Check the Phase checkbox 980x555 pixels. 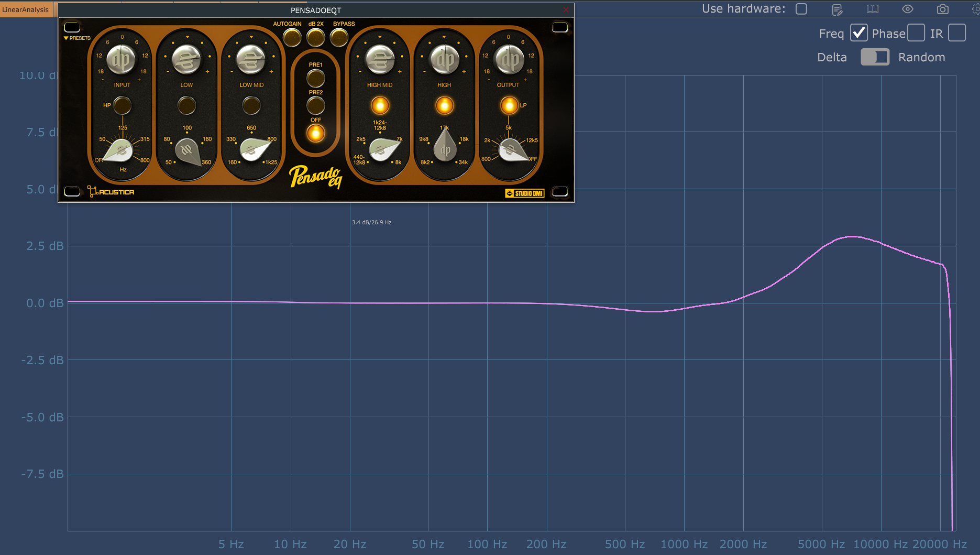[916, 33]
